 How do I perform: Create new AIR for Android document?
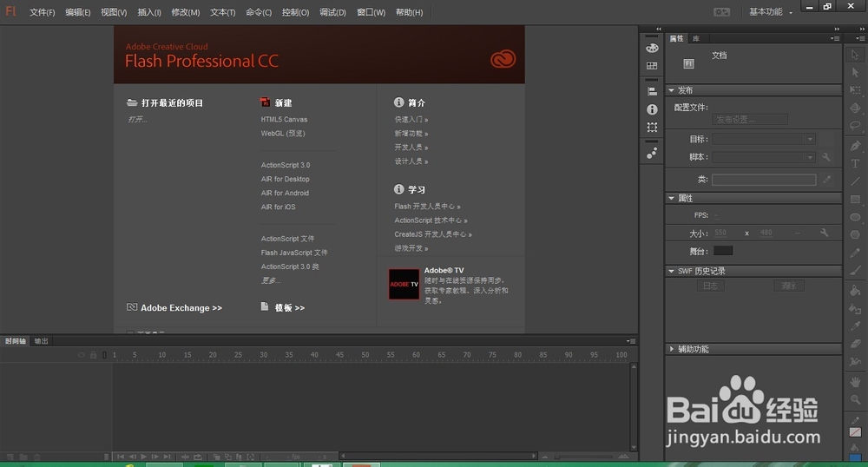[285, 193]
